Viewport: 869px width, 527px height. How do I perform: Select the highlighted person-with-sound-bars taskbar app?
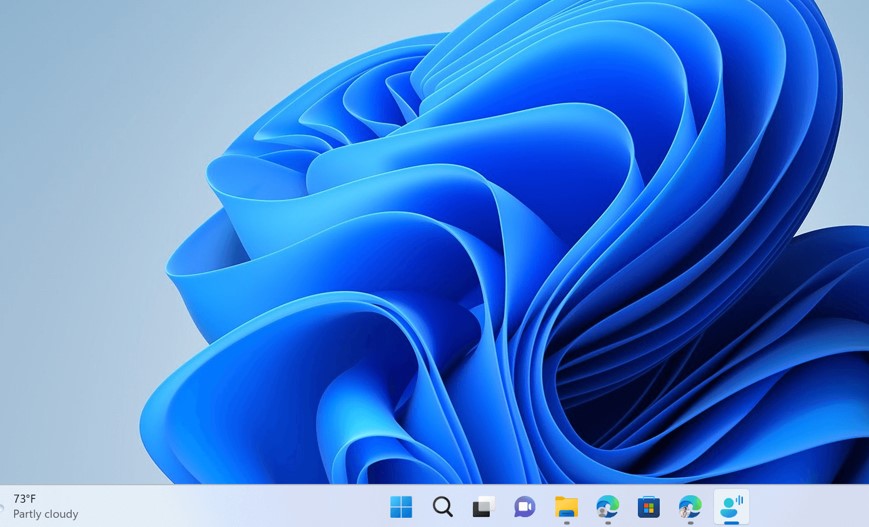click(731, 505)
